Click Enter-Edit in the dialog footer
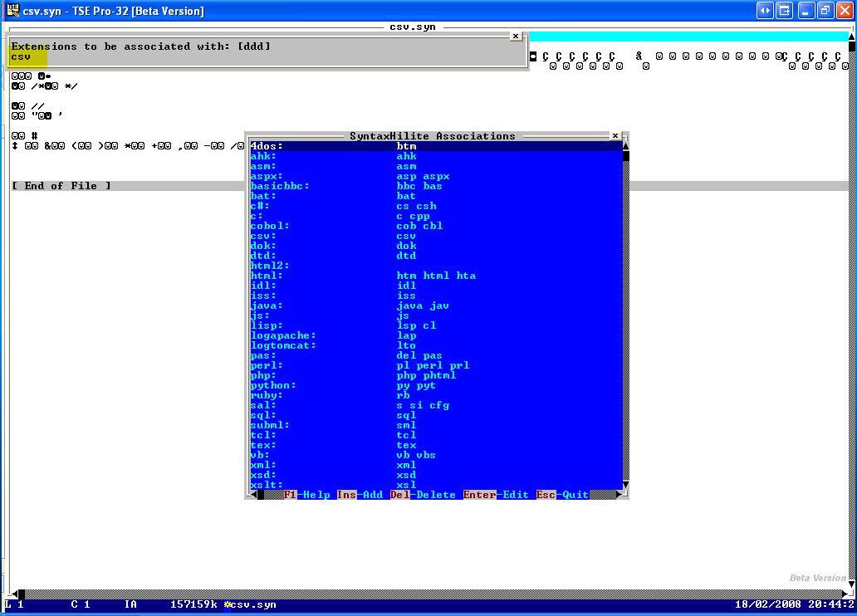 click(496, 495)
